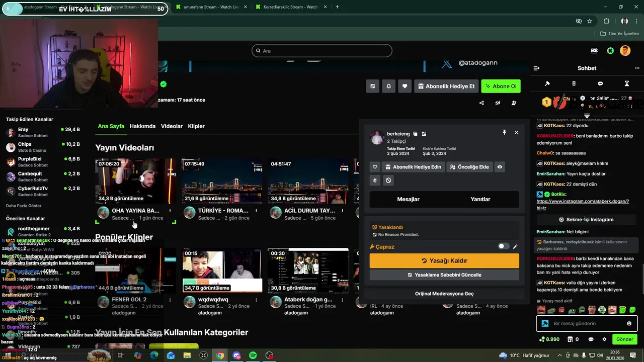Open emoji picker in chat input

tap(629, 323)
